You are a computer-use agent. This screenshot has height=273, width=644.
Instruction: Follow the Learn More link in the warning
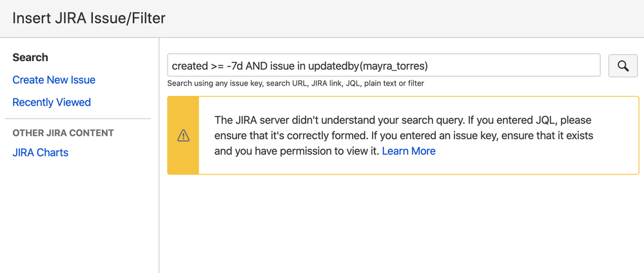409,151
